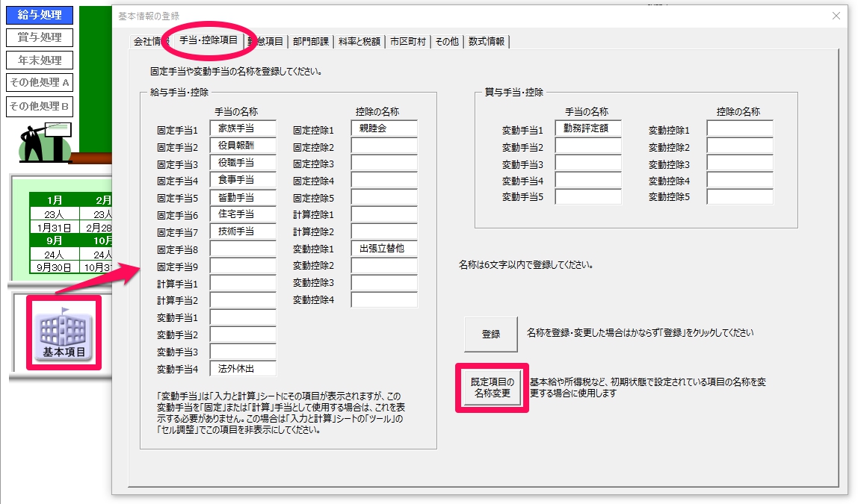Switch to the 数式情報 tab
Viewport: 858px width, 504px height.
(x=487, y=42)
